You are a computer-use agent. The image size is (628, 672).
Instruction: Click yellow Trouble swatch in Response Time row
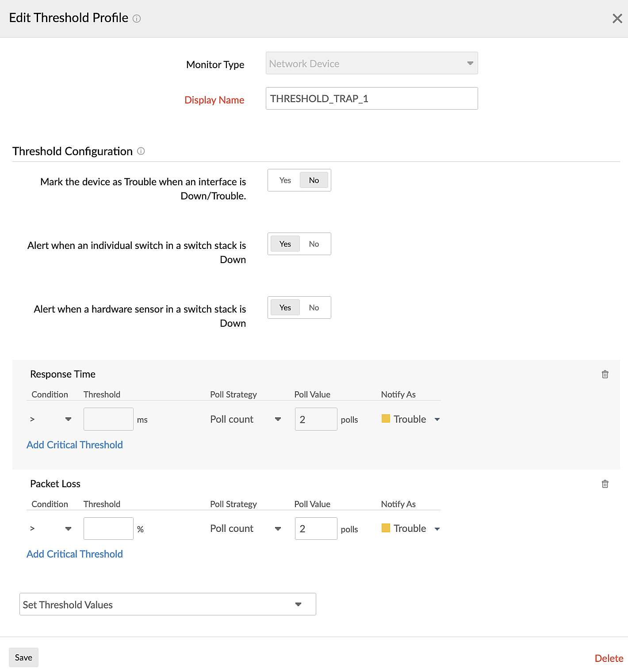(386, 419)
